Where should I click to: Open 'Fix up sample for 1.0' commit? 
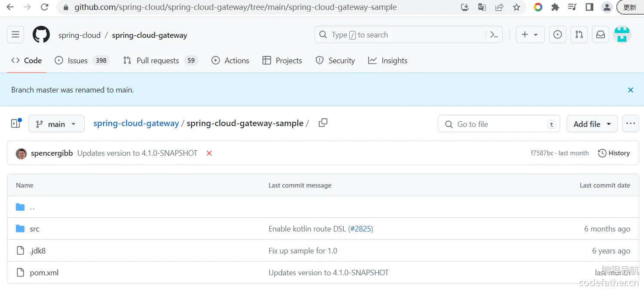coord(303,251)
